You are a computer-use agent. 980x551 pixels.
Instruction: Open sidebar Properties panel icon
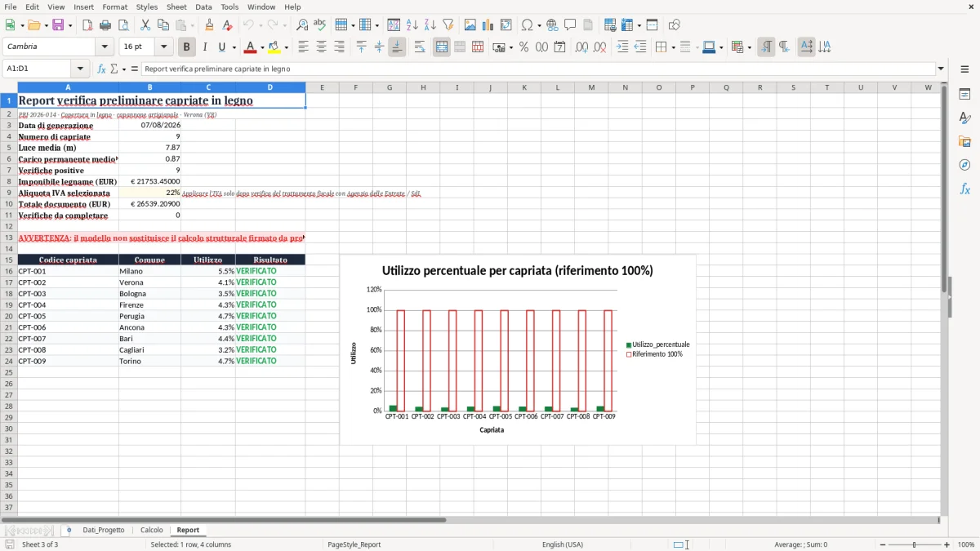click(964, 94)
